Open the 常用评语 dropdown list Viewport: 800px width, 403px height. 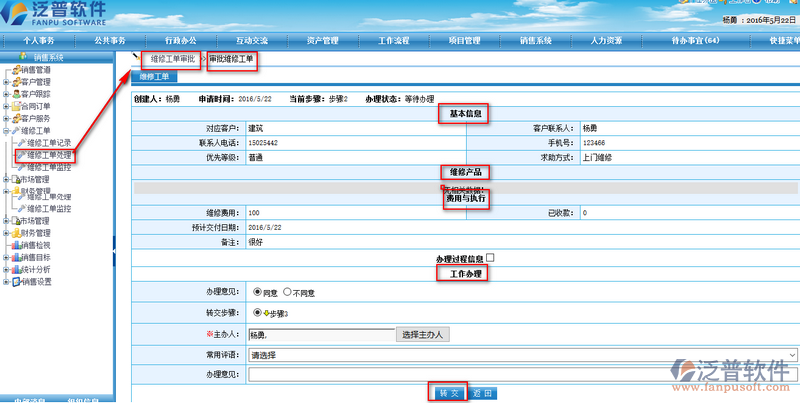[x=522, y=354]
